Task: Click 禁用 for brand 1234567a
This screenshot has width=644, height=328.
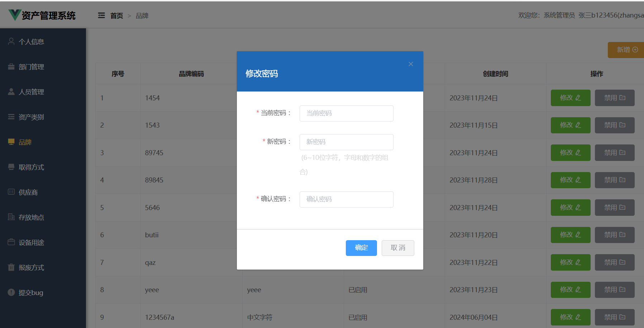Action: 615,317
